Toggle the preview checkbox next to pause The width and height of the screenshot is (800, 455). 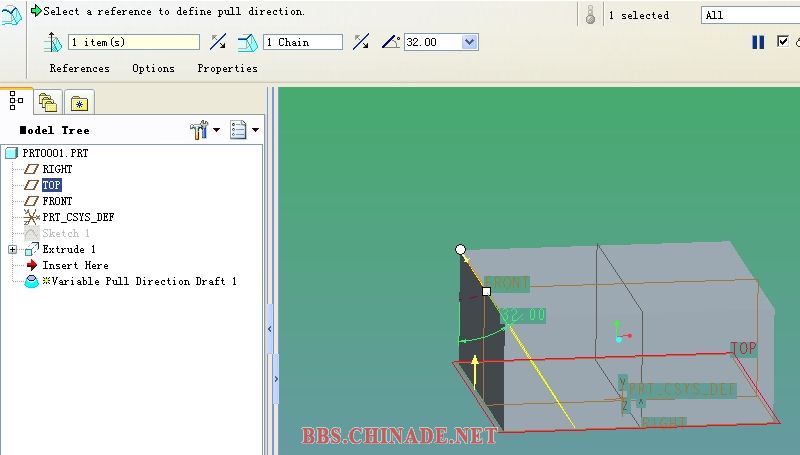pyautogui.click(x=783, y=42)
